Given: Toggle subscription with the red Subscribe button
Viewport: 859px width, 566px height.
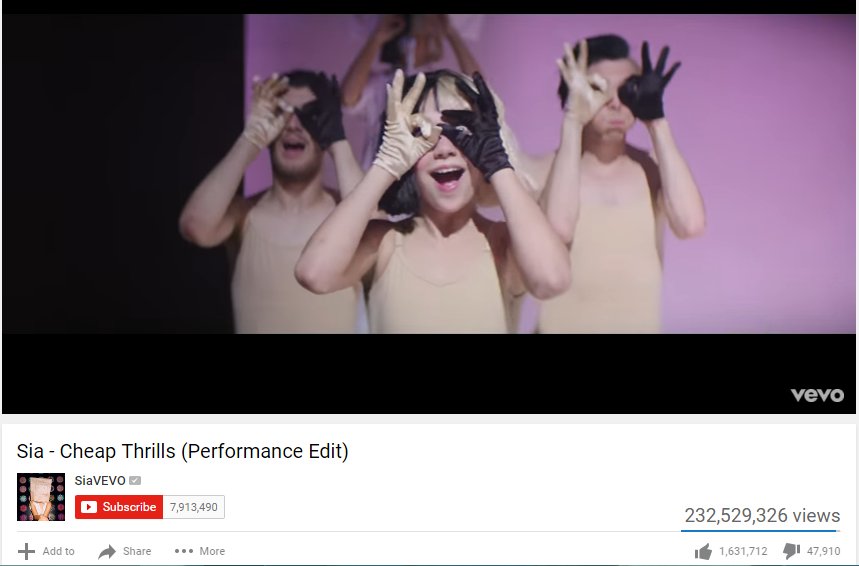Looking at the screenshot, I should click(x=119, y=507).
